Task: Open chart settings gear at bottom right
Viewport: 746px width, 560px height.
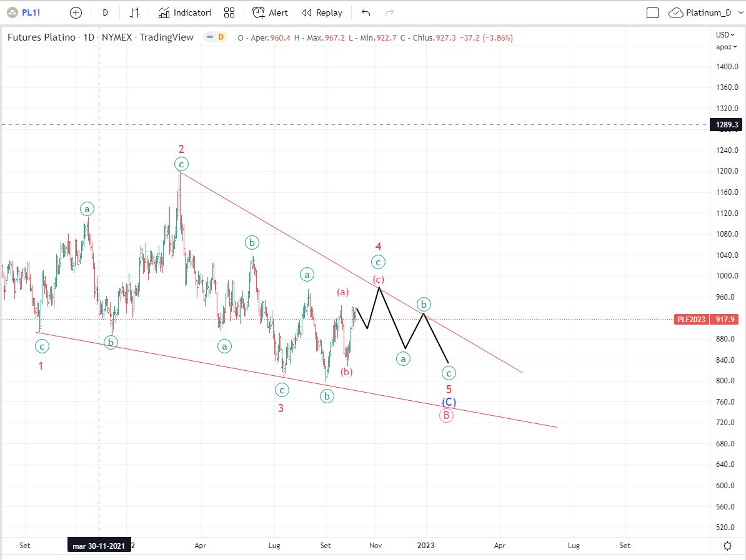Action: (x=727, y=546)
